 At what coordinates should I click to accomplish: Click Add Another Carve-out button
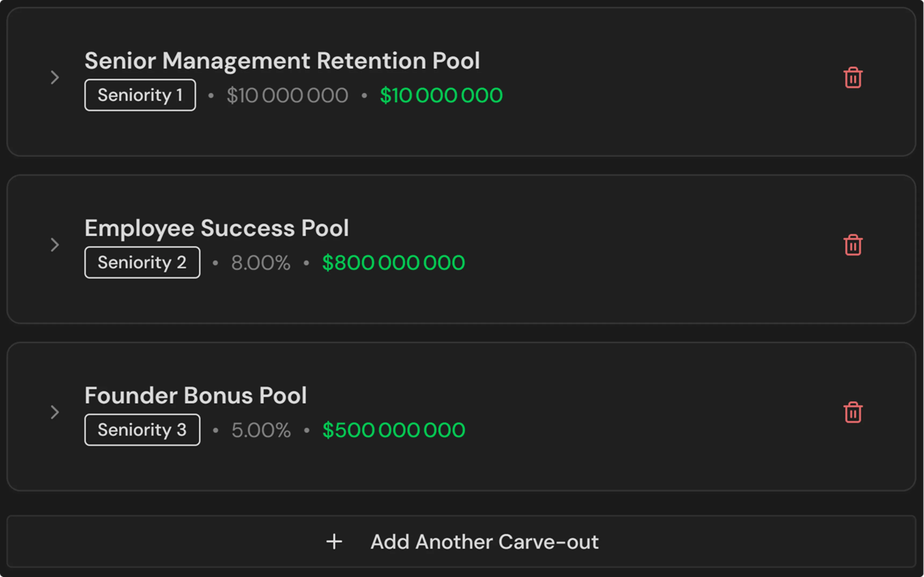point(484,542)
